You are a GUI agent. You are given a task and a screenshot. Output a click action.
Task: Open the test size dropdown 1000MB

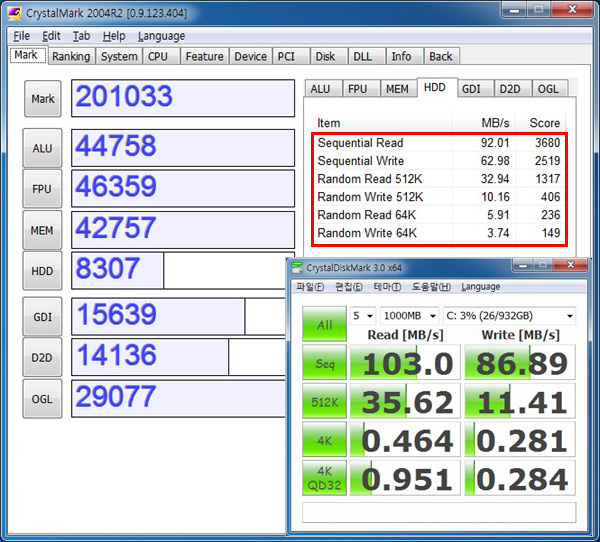(409, 316)
